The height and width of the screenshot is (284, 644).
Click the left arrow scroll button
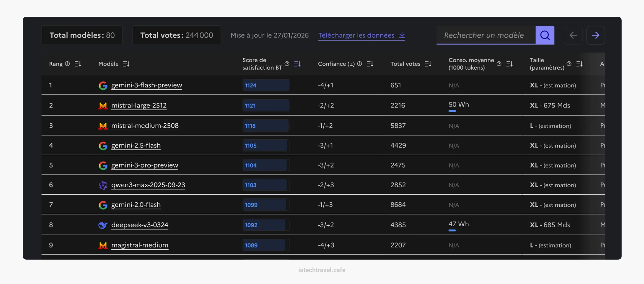pyautogui.click(x=573, y=35)
